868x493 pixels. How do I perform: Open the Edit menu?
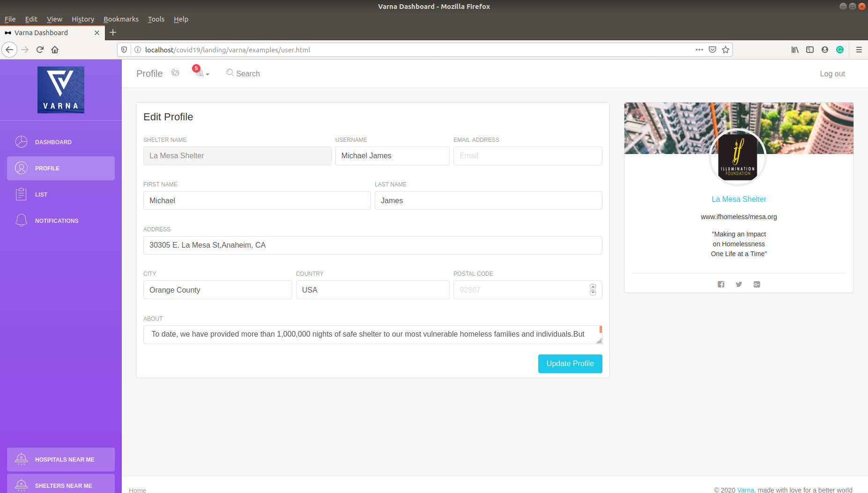(31, 19)
